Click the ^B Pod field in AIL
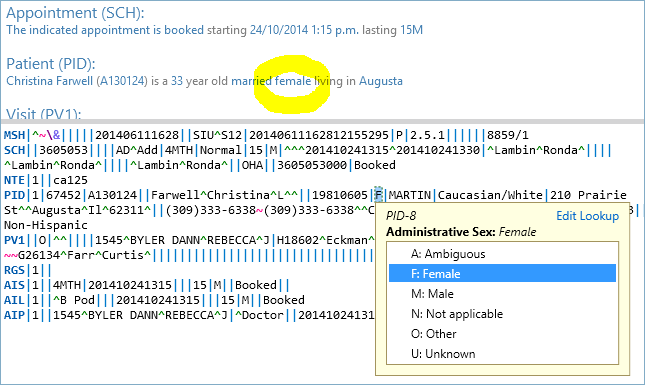Viewport: 645px width, 385px height. tap(74, 300)
